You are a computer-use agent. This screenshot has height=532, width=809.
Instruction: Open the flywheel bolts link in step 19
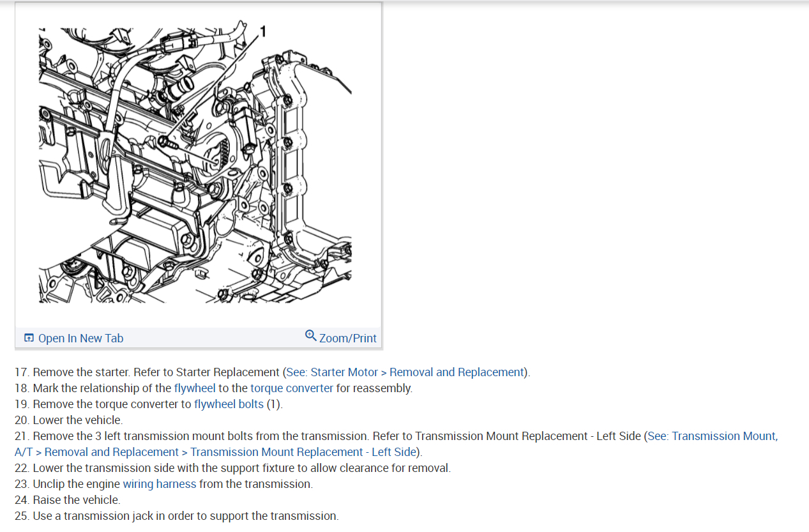pos(229,404)
